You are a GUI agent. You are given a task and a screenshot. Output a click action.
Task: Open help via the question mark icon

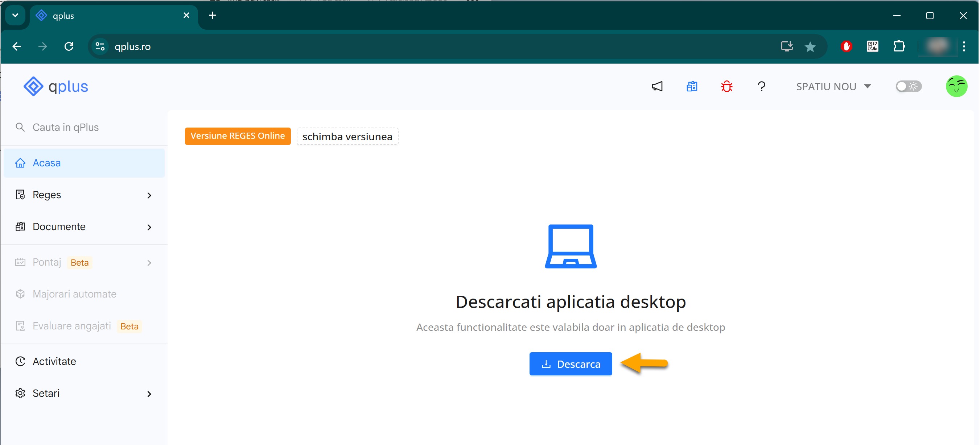[761, 87]
